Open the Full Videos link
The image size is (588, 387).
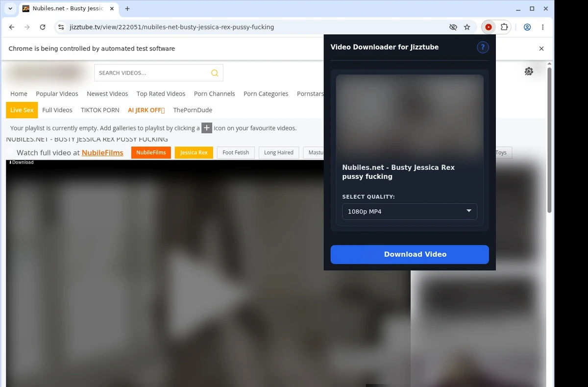[x=57, y=110]
